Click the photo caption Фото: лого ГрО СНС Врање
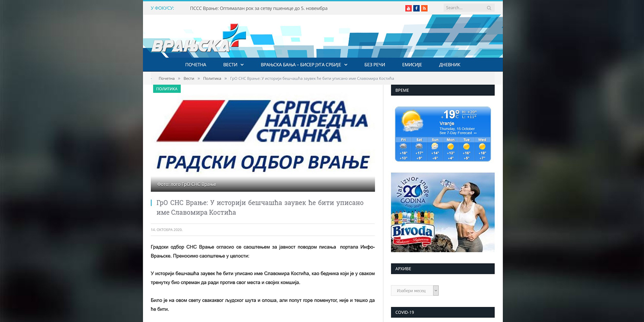Viewport: 644px width, 322px height. tap(187, 184)
